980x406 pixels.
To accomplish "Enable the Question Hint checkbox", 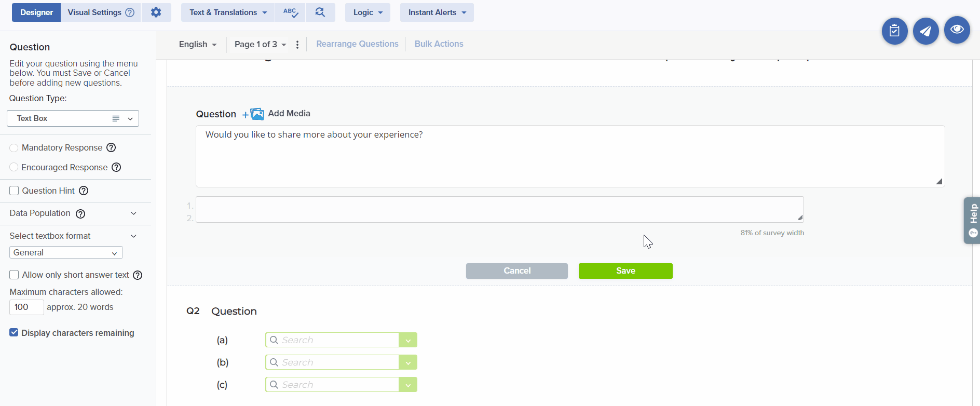I will (x=15, y=191).
